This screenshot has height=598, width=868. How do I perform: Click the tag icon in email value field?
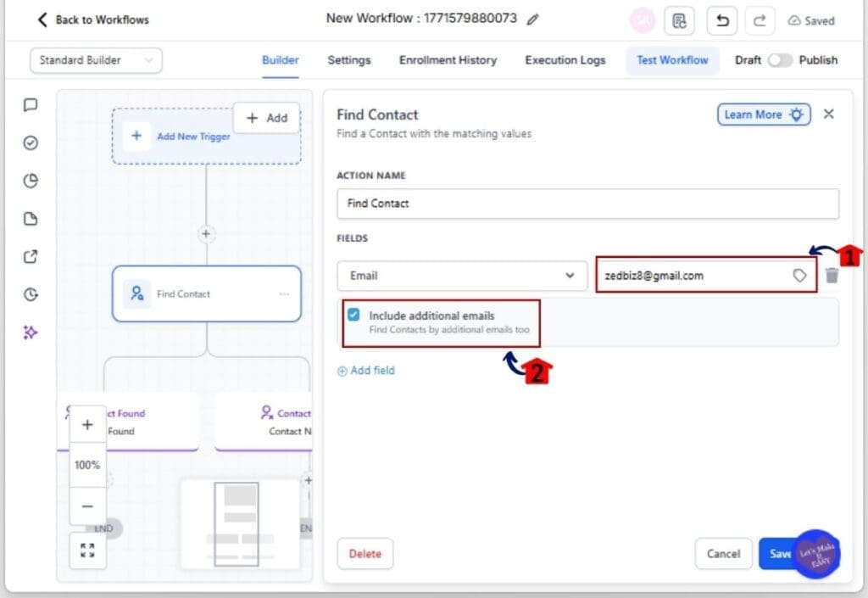coord(799,276)
